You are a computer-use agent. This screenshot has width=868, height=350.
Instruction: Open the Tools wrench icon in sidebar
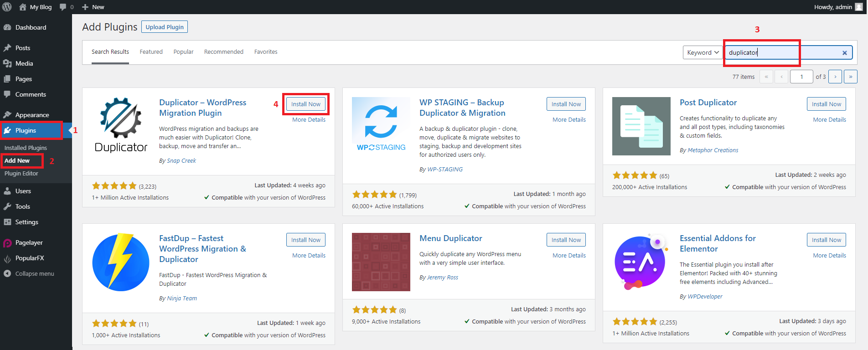pos(7,207)
